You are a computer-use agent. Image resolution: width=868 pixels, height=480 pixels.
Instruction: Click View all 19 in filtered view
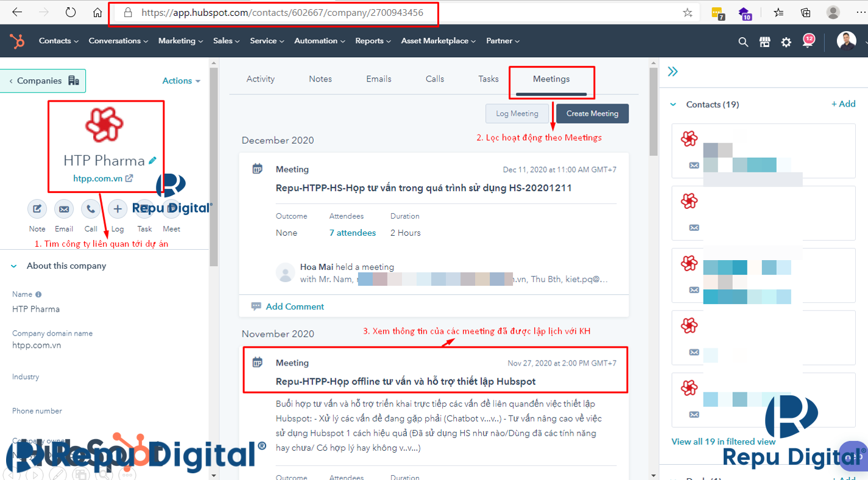point(724,442)
